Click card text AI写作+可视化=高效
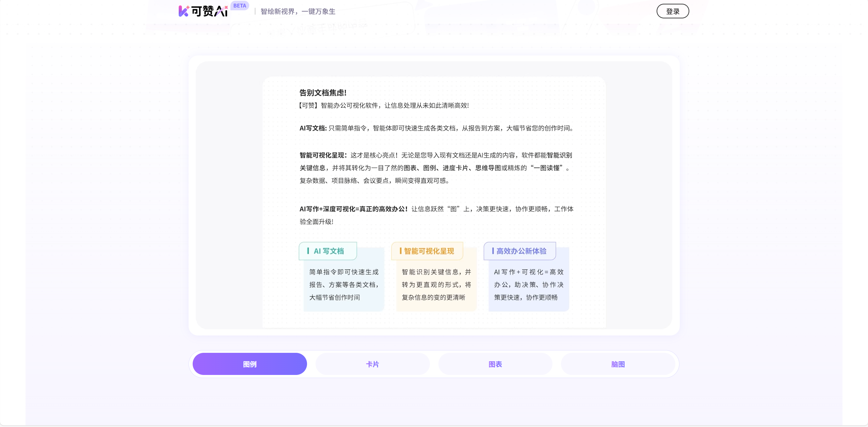The height and width of the screenshot is (427, 868). [529, 272]
